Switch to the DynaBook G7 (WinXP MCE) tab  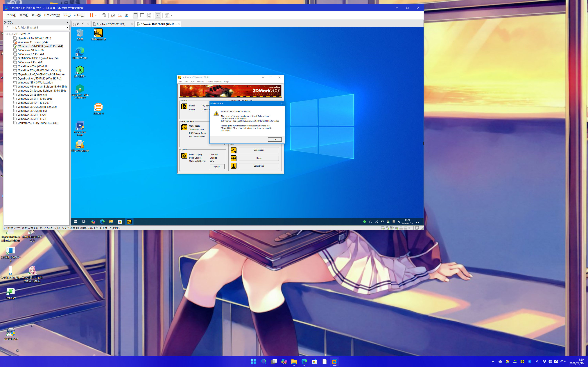point(111,24)
